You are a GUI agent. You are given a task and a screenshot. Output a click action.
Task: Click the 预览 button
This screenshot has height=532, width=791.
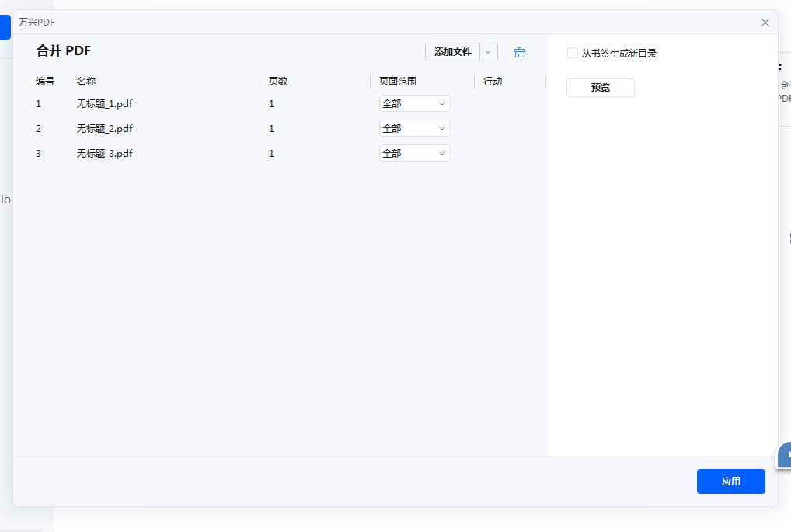point(600,87)
